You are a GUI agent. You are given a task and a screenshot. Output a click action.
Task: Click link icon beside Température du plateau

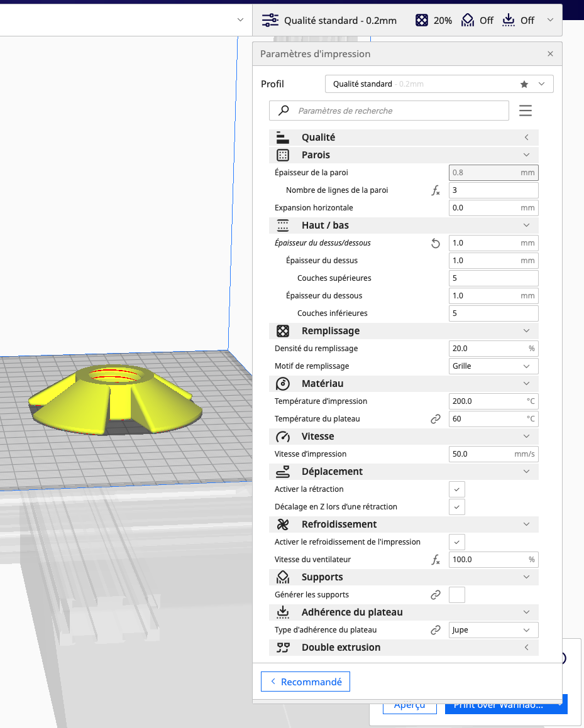coord(436,419)
